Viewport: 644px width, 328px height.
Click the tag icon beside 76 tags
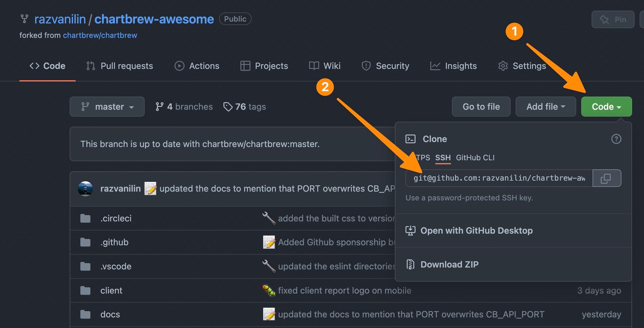coord(228,107)
